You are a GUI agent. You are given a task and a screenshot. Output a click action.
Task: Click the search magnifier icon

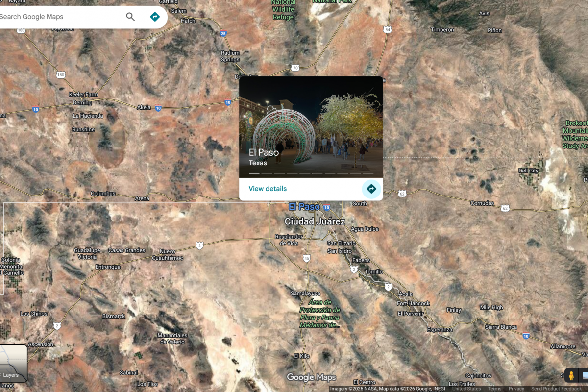130,17
